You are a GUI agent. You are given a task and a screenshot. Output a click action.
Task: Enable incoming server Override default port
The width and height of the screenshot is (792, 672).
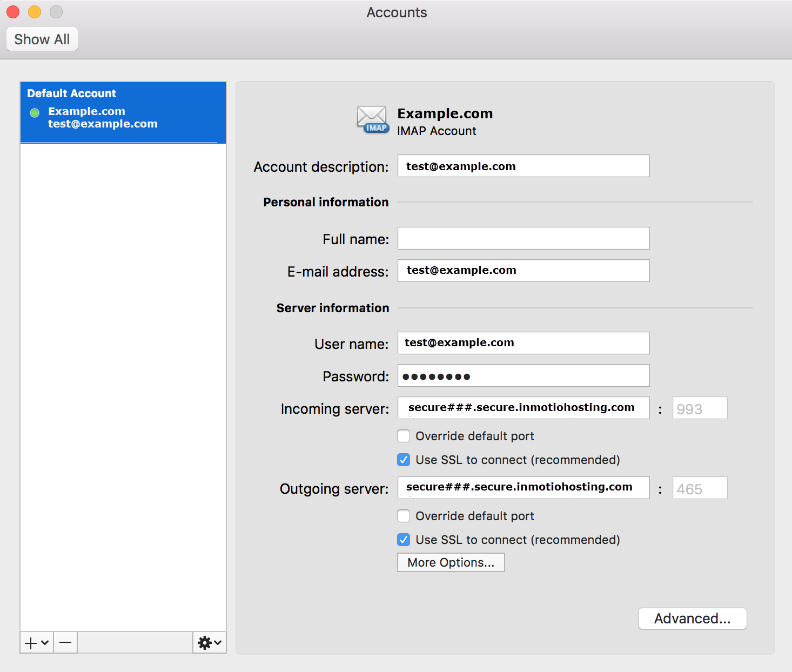tap(404, 436)
